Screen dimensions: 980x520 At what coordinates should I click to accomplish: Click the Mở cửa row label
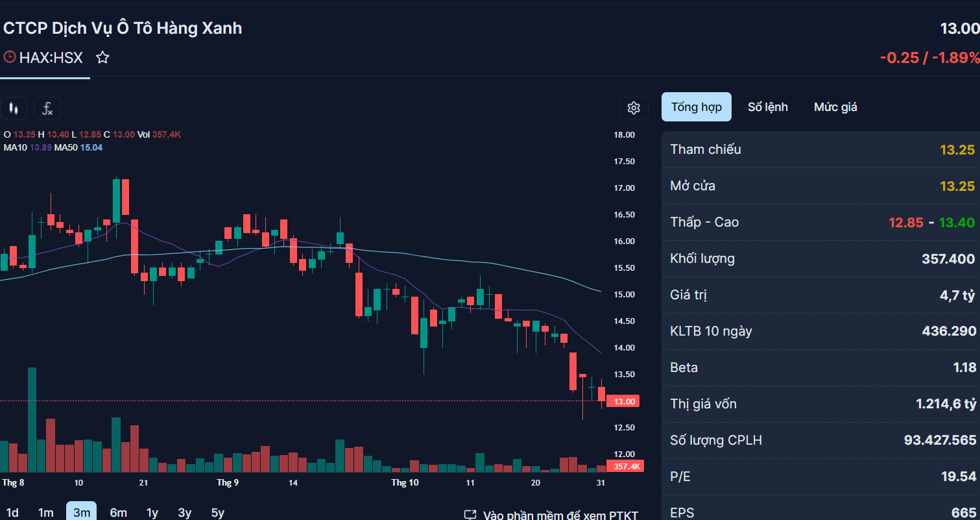pyautogui.click(x=693, y=186)
